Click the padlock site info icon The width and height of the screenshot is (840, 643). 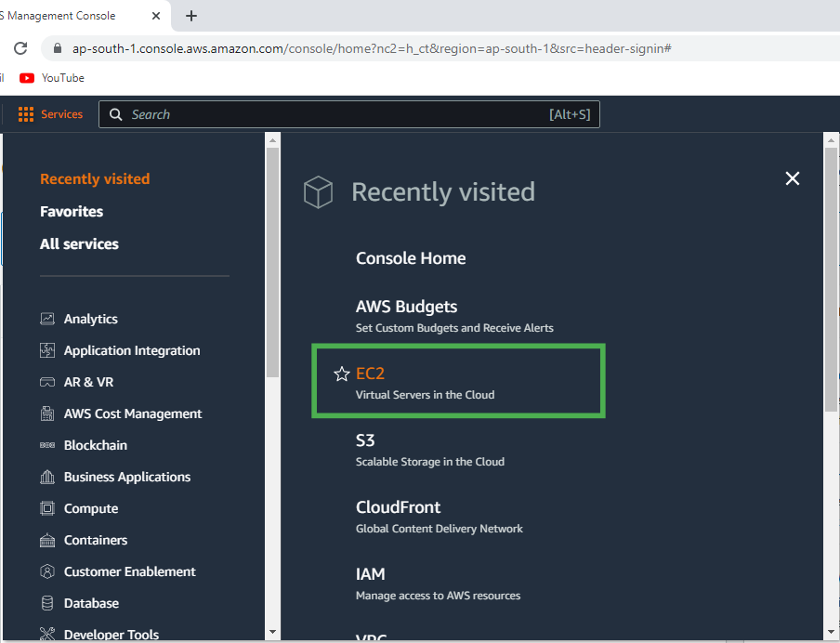coord(58,48)
